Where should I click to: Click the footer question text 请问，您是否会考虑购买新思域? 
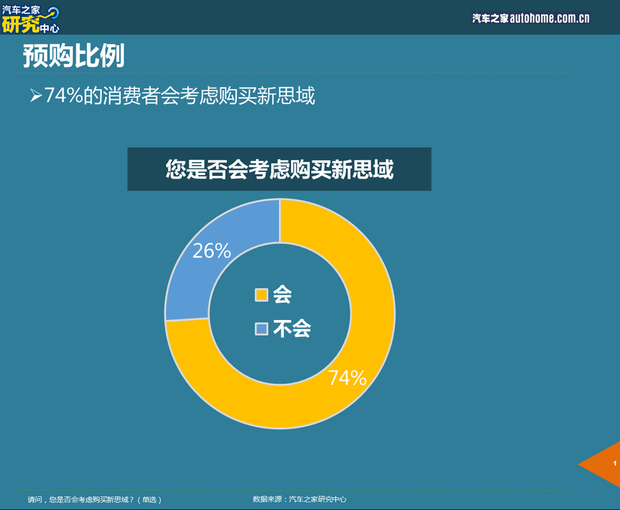pos(94,499)
